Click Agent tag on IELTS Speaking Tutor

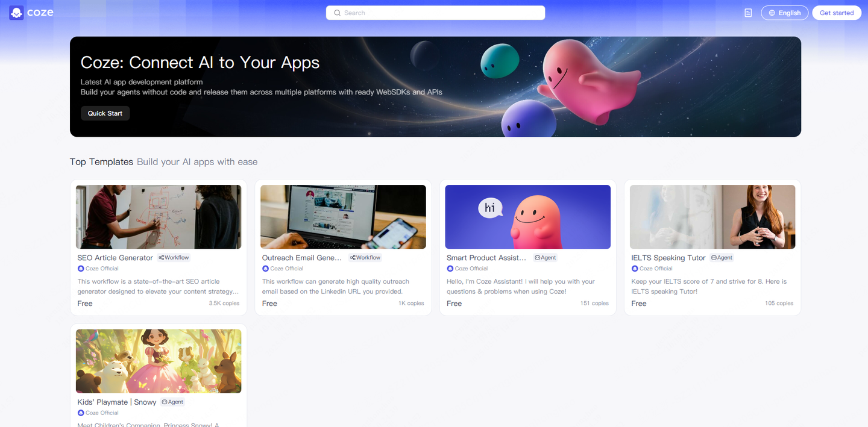(722, 258)
